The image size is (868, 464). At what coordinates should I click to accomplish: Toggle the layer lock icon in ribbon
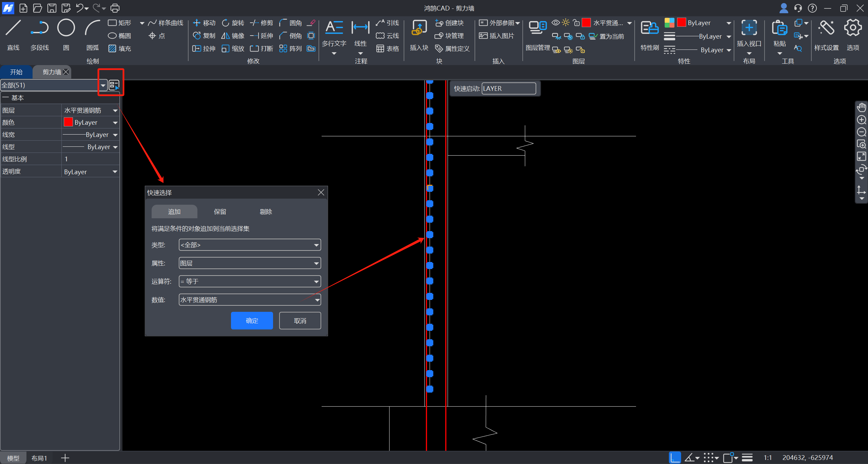click(576, 23)
